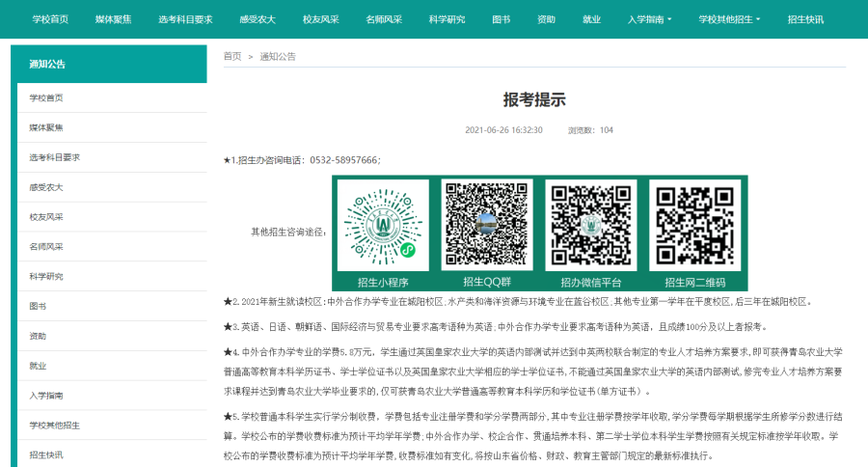Click the 招生网二维码 QR code image

pyautogui.click(x=693, y=224)
